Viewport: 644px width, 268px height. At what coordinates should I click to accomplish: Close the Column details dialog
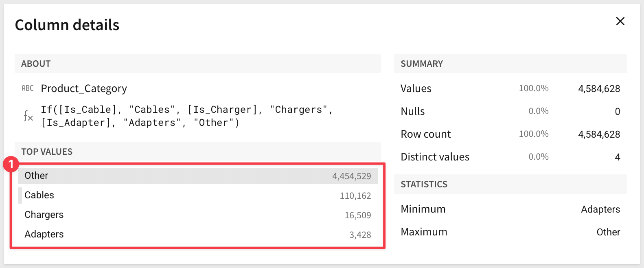click(x=620, y=21)
